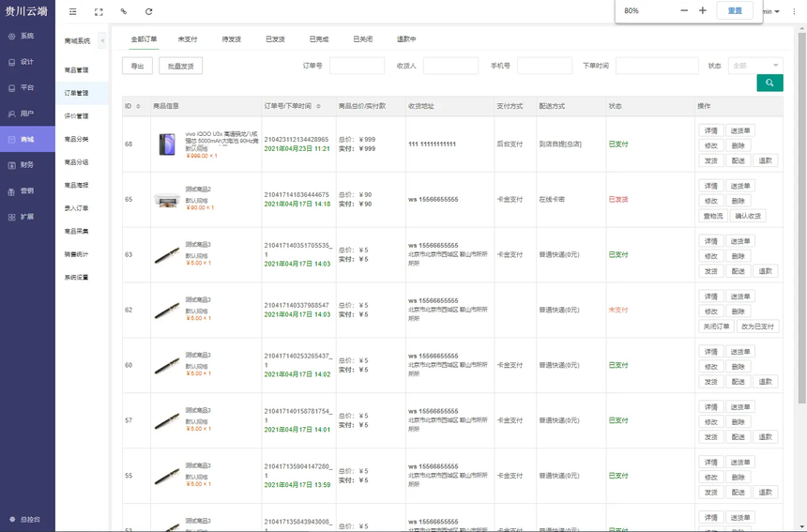807x532 pixels.
Task: Open 详情 for order ID 68
Action: pyautogui.click(x=710, y=130)
